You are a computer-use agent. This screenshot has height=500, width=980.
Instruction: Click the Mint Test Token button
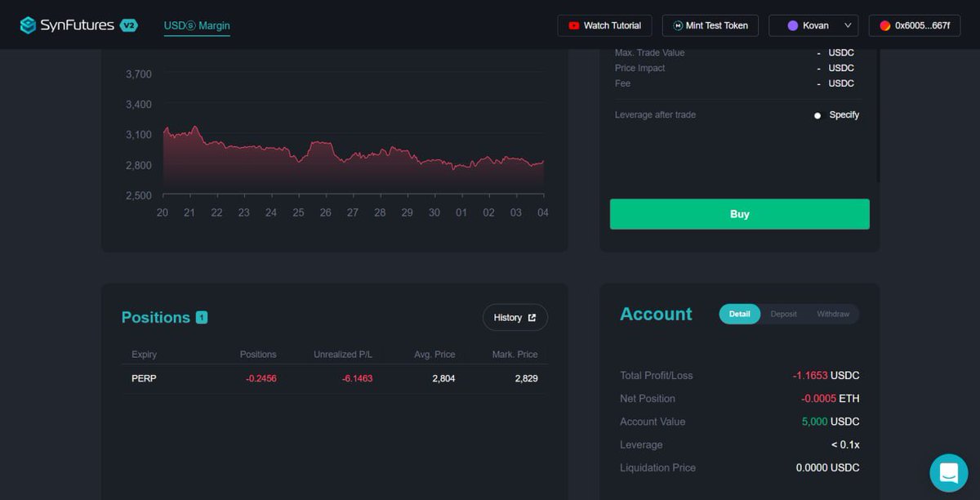tap(710, 25)
